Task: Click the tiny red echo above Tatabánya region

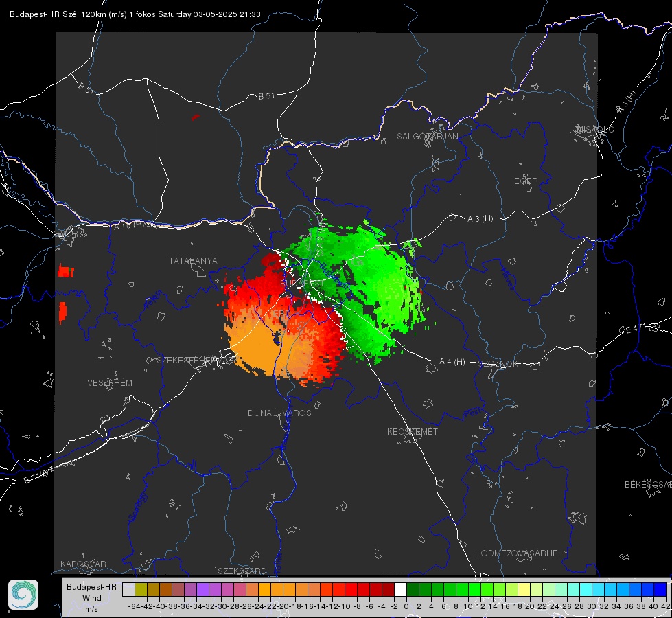Action: [196, 117]
